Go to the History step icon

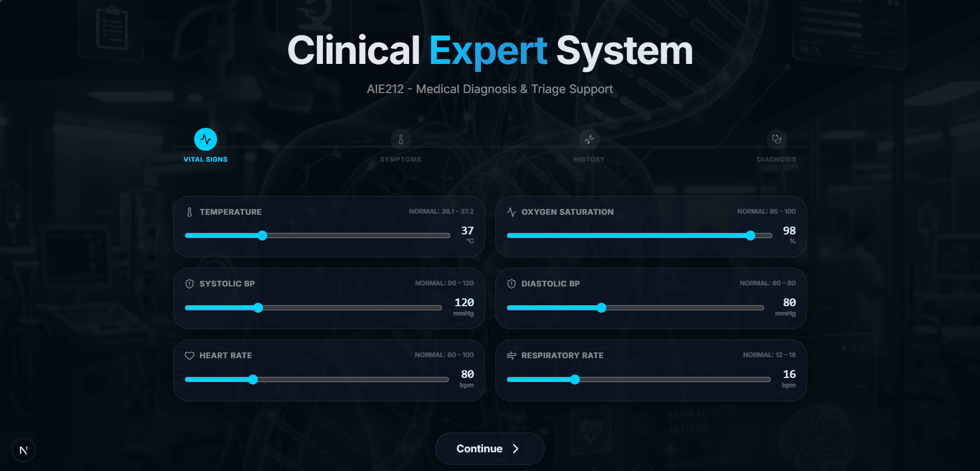589,139
